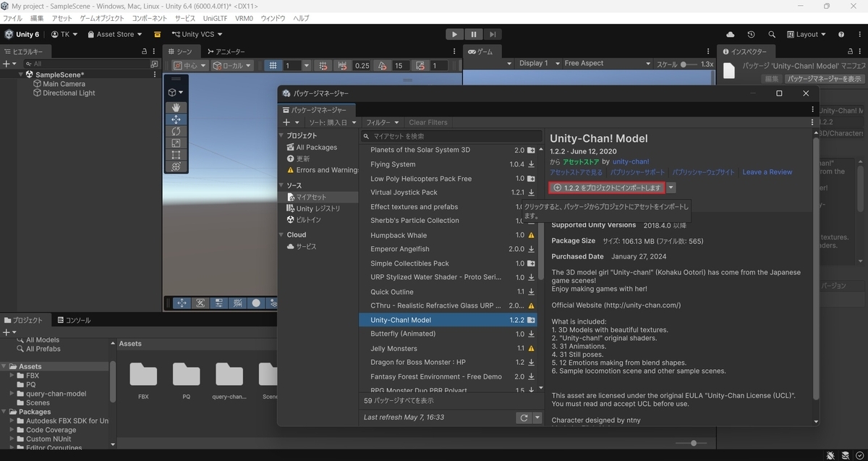Select the Rect tool in Scene overlay
This screenshot has width=868, height=461.
click(176, 155)
